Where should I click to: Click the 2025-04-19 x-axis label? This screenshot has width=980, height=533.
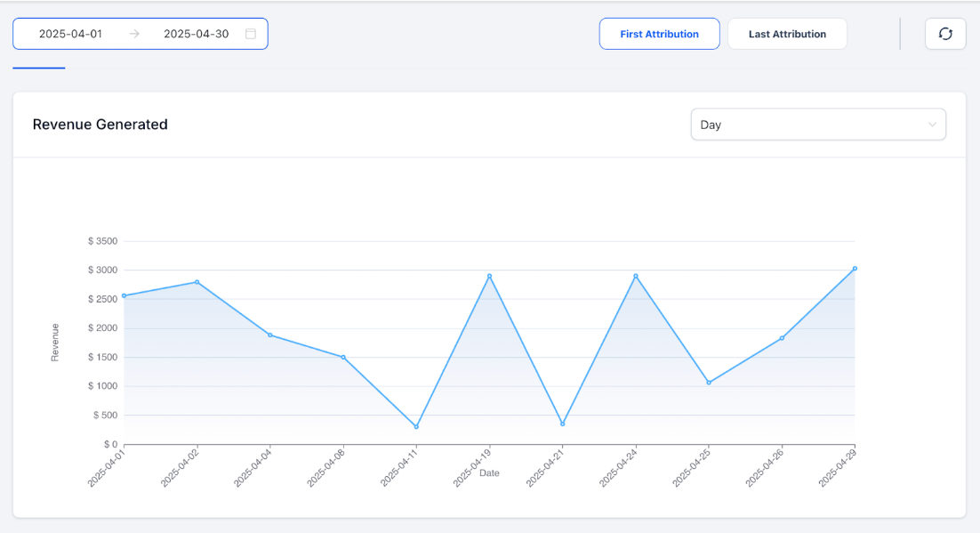[472, 468]
